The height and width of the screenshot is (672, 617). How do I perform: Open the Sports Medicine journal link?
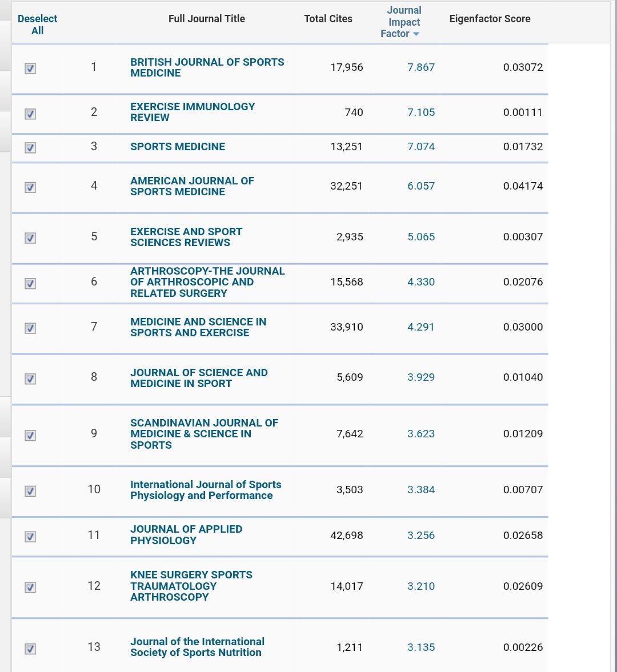[x=178, y=147]
